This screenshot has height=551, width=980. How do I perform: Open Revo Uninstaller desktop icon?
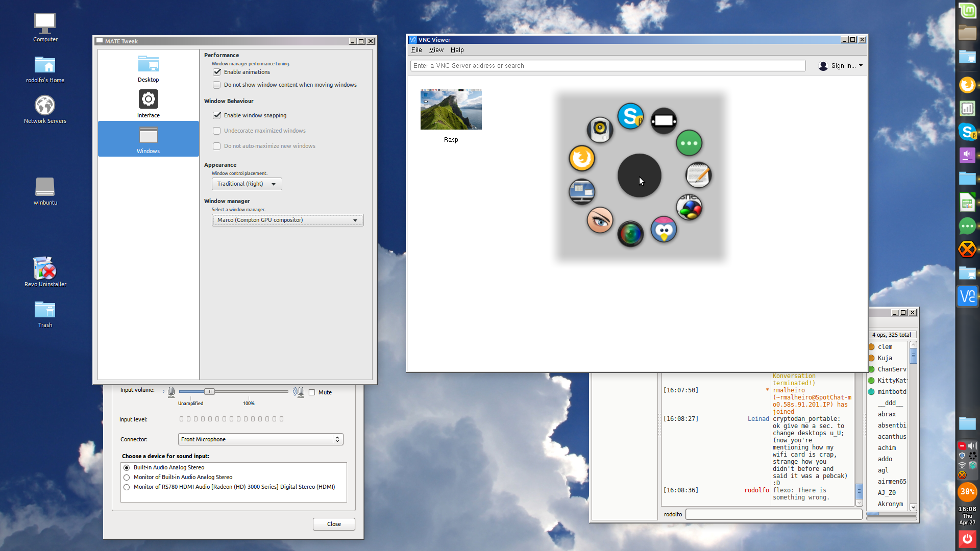click(45, 272)
